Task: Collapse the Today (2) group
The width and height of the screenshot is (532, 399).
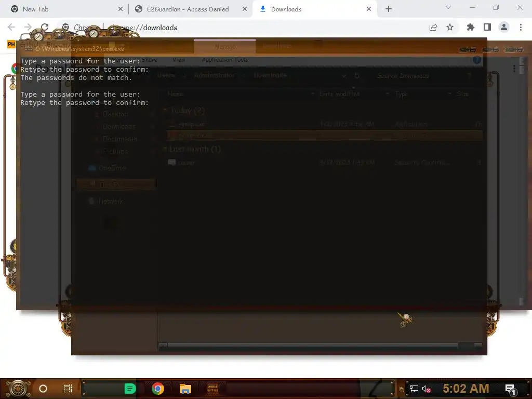Action: pyautogui.click(x=165, y=110)
